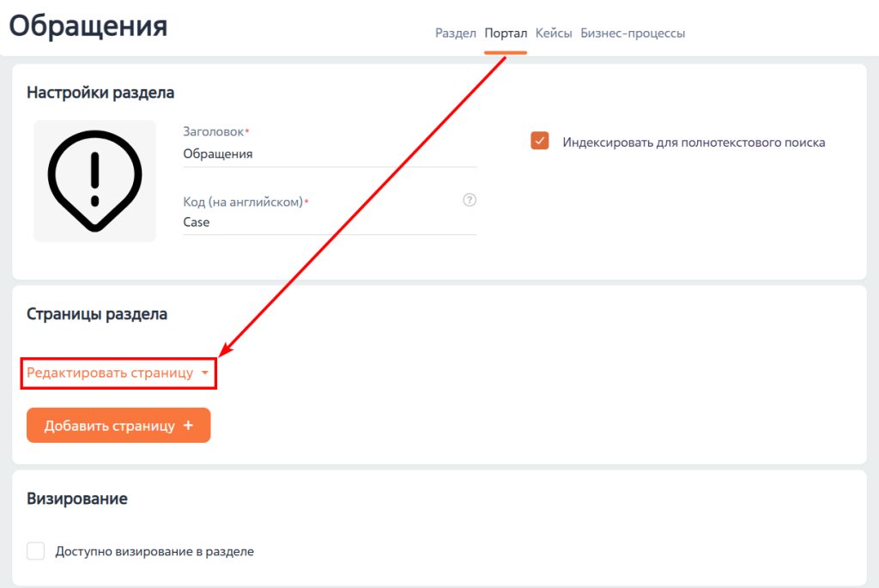879x588 pixels.
Task: Click the Код (на английском) label
Action: 243,202
